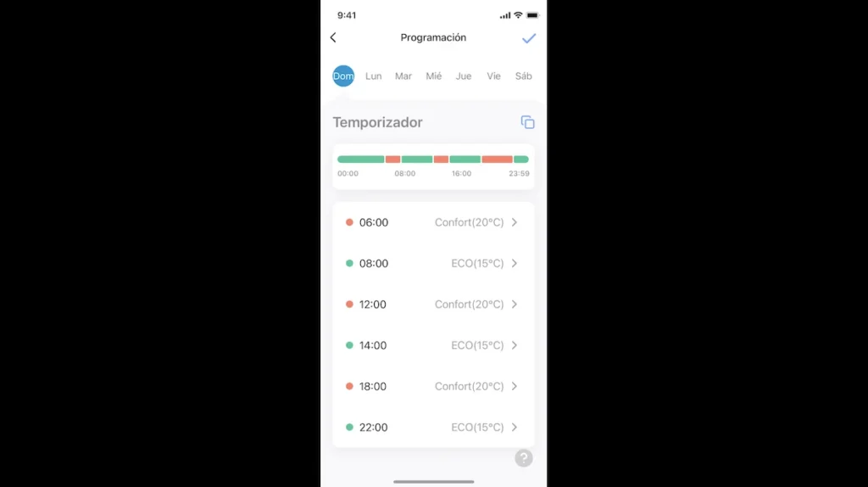Expand the 18:00 Confort(20°C) chevron
868x487 pixels.
[515, 386]
